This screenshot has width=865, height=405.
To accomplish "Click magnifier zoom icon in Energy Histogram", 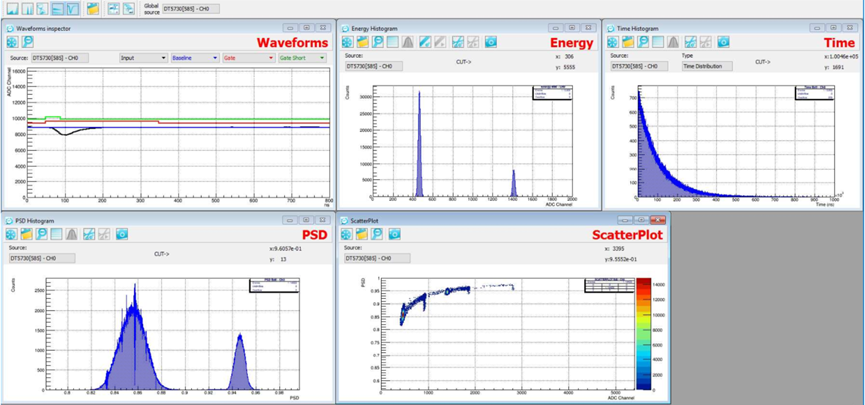I will (x=378, y=42).
